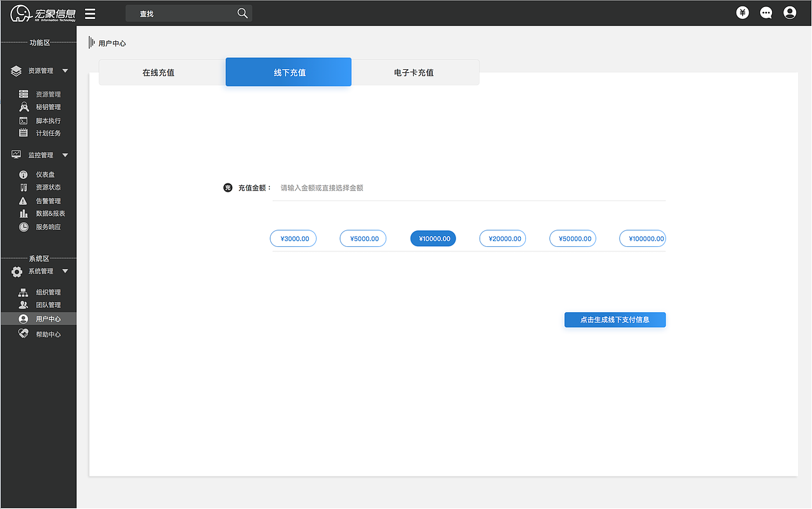Image resolution: width=812 pixels, height=509 pixels.
Task: Open 数据&报表 in the sidebar
Action: coord(50,214)
